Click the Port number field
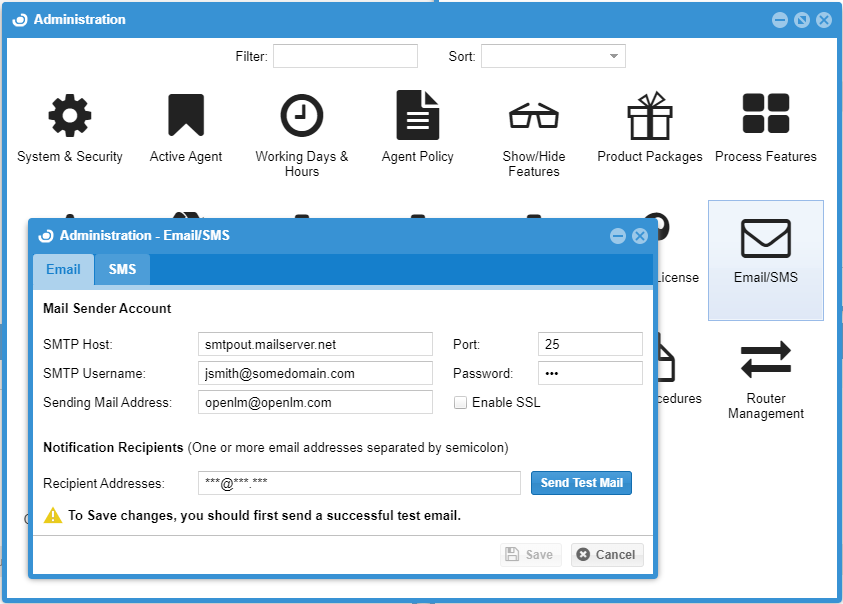The width and height of the screenshot is (843, 604). (x=590, y=344)
